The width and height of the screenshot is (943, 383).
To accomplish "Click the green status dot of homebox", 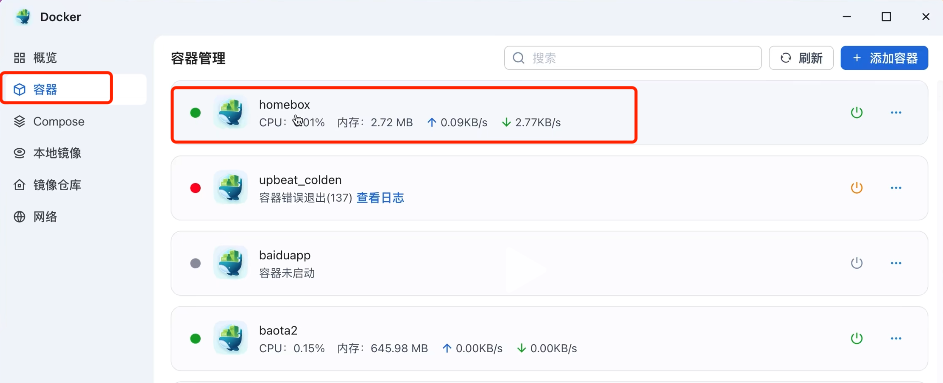I will 195,112.
